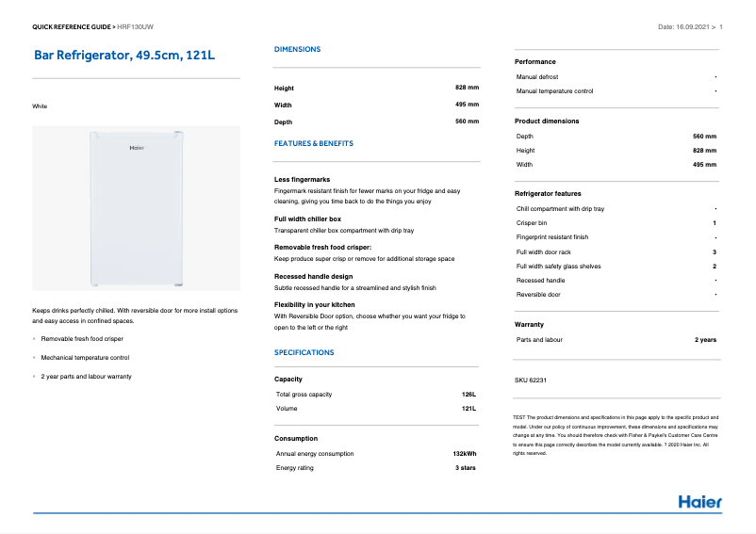Click the FEATURES & BENEFITS heading
This screenshot has height=534, width=756.
click(x=313, y=143)
